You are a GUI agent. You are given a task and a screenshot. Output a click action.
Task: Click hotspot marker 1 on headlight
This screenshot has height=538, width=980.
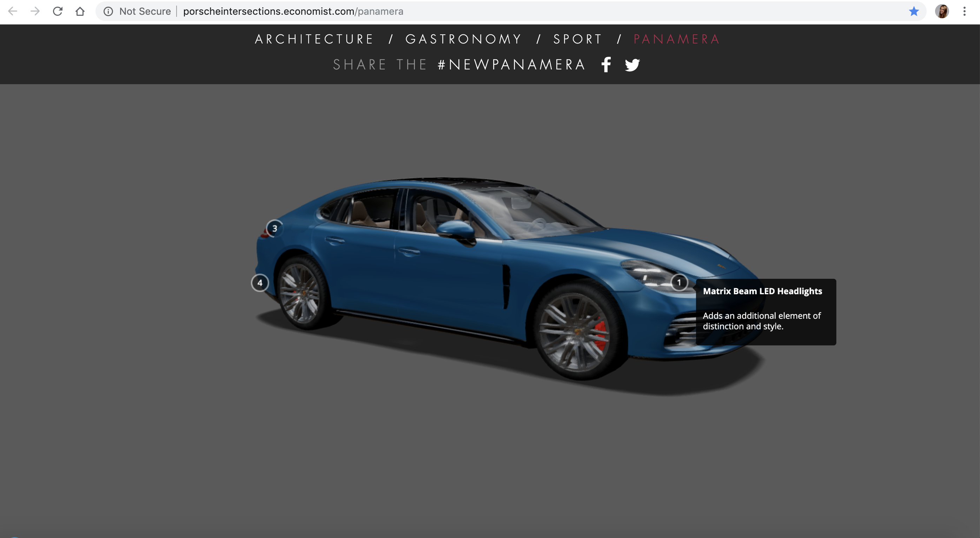(x=679, y=282)
